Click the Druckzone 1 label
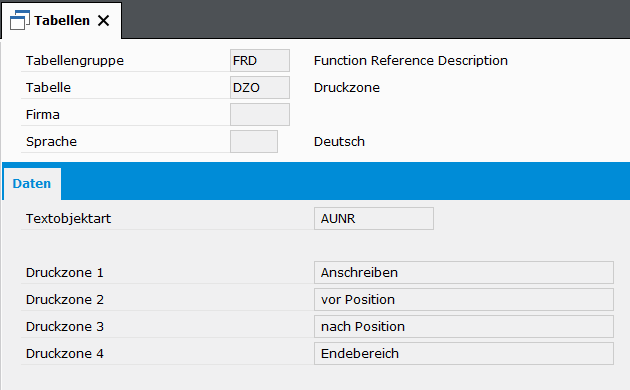Viewport: 630px width, 390px height. (x=65, y=272)
